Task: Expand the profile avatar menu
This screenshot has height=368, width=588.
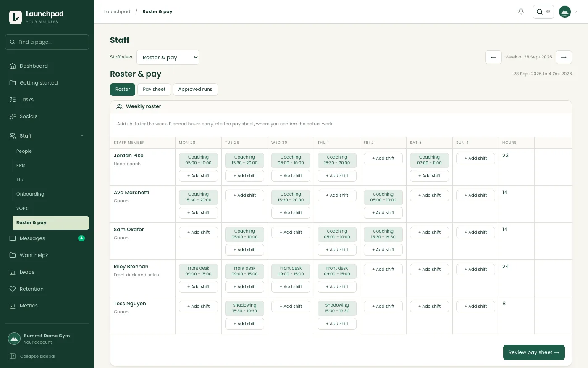Action: [568, 12]
